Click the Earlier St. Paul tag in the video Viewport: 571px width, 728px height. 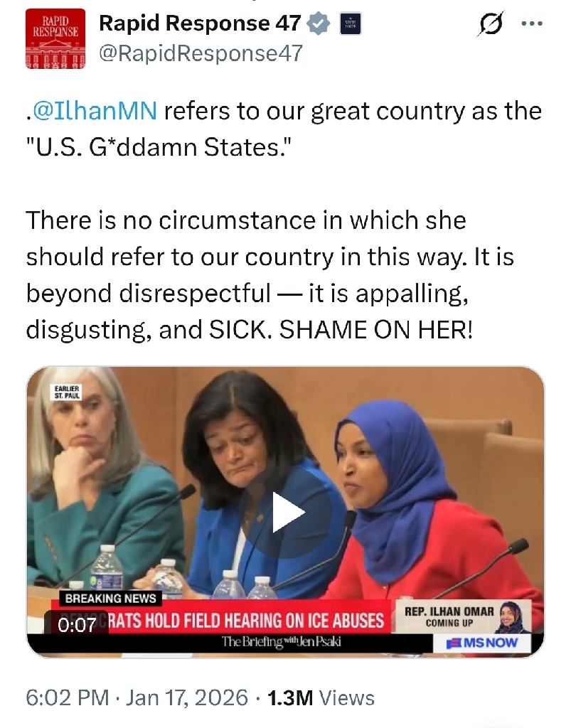point(68,392)
